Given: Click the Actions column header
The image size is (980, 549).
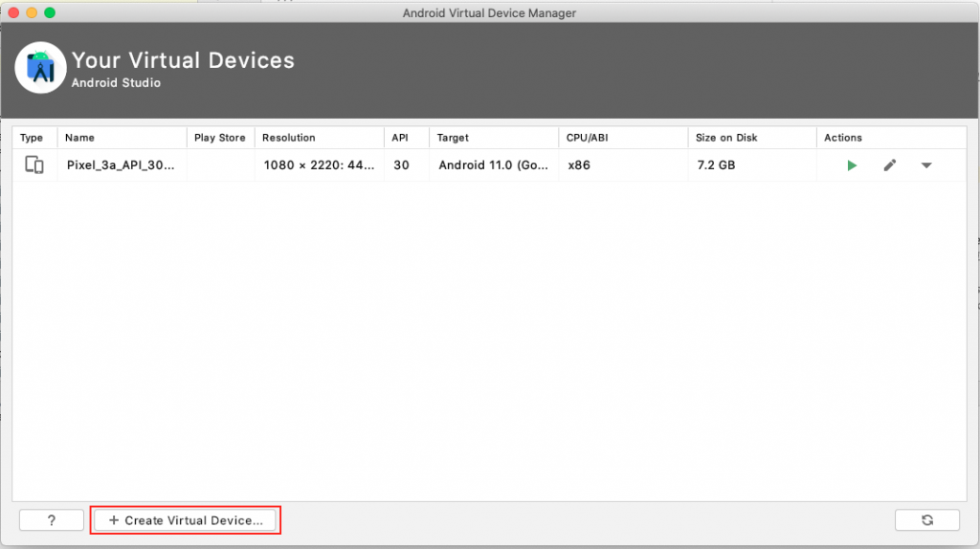Looking at the screenshot, I should (891, 138).
